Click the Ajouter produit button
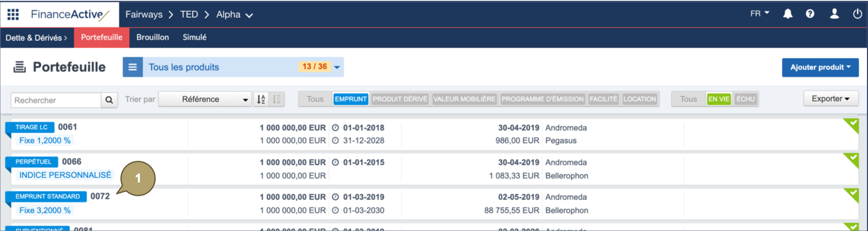 [x=820, y=68]
